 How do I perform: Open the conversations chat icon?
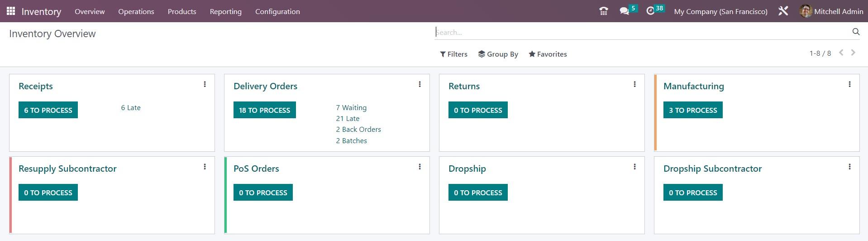[625, 11]
